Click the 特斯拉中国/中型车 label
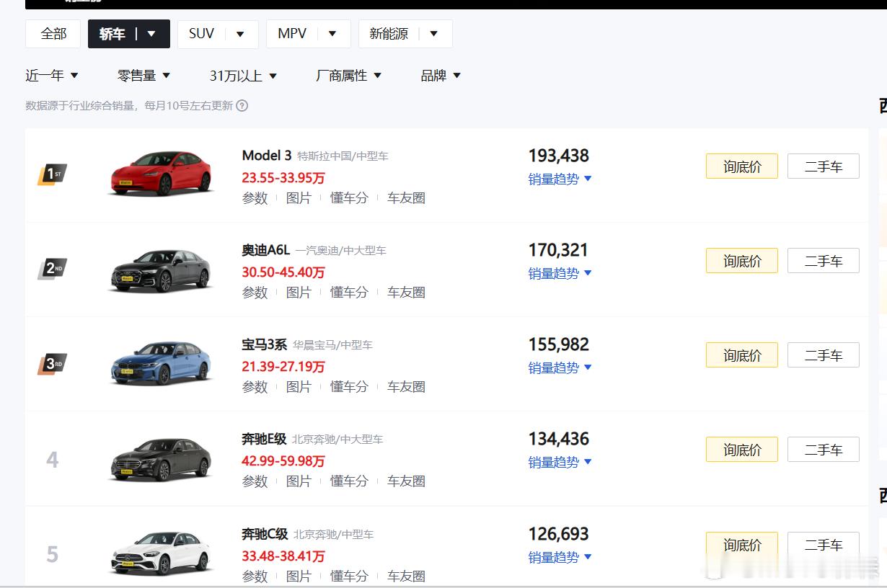887x588 pixels. pos(343,156)
